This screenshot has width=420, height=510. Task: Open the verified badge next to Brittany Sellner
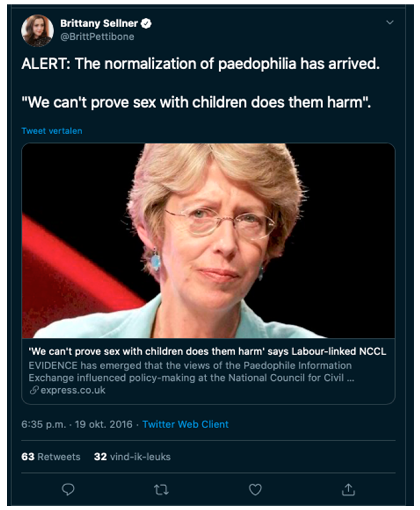pos(146,23)
